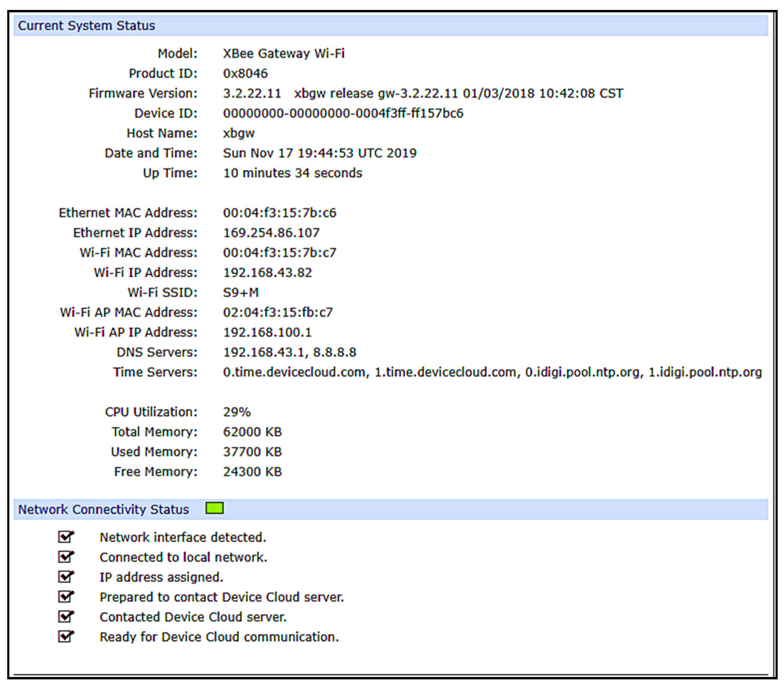Click the Wi-Fi SSID value S9+M

click(241, 292)
